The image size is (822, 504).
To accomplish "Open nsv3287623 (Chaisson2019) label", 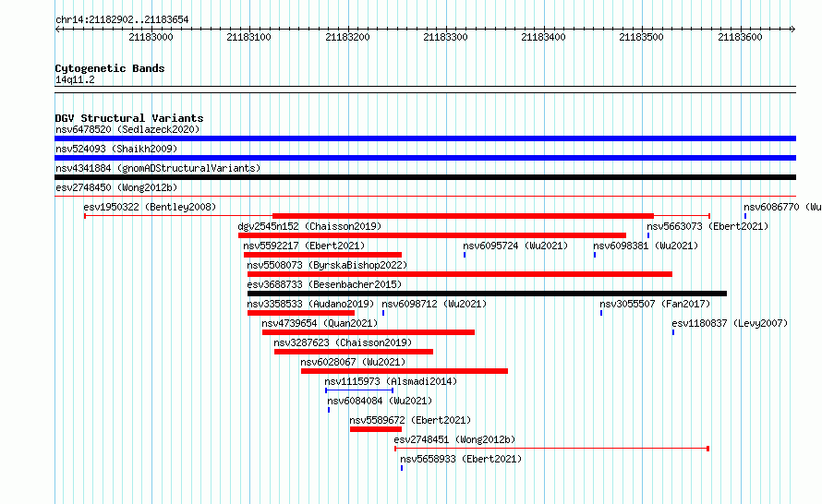I will click(x=343, y=342).
